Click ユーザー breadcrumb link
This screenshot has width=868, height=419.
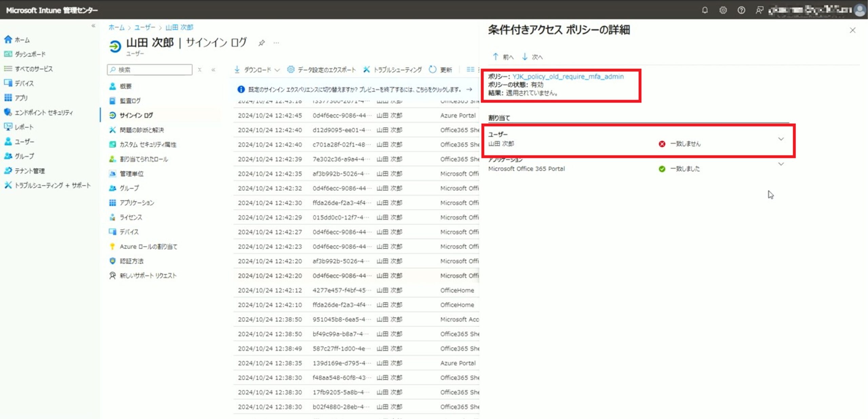tap(145, 27)
